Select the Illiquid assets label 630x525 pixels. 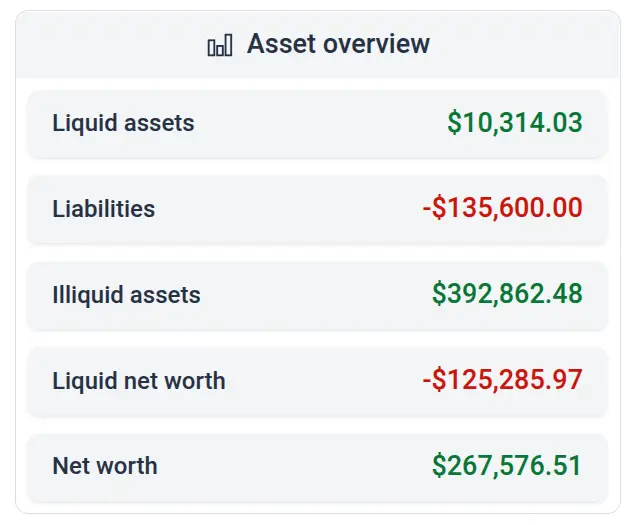[x=126, y=295]
